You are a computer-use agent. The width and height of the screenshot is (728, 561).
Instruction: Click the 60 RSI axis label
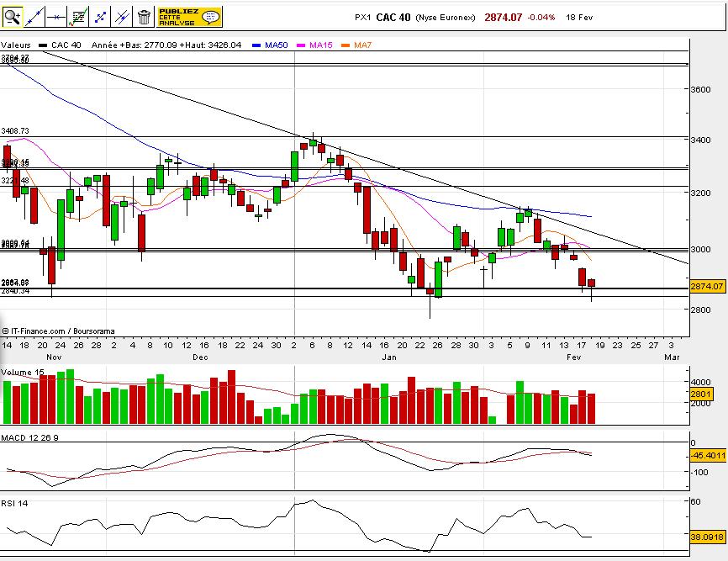coord(695,501)
